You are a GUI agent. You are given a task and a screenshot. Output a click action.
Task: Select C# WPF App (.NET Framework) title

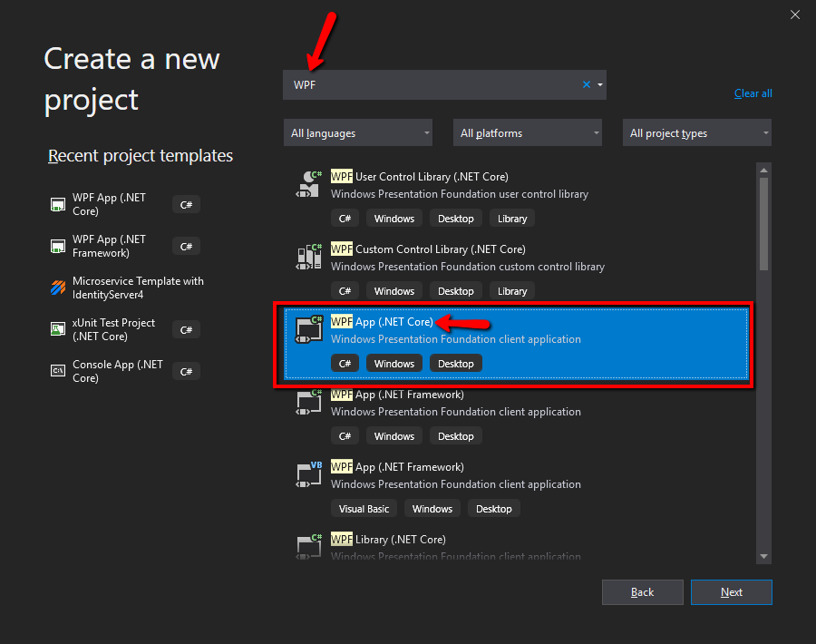point(397,394)
